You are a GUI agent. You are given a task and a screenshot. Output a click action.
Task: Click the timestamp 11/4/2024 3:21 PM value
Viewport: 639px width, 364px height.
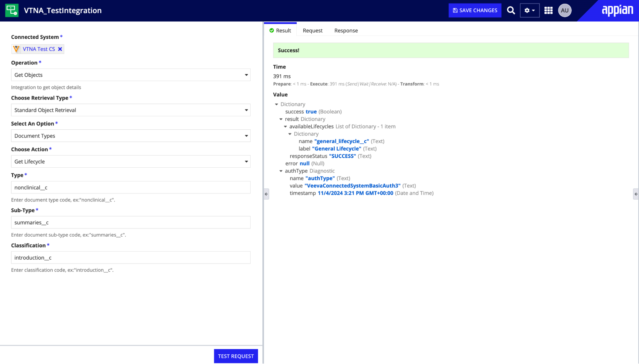click(x=355, y=193)
